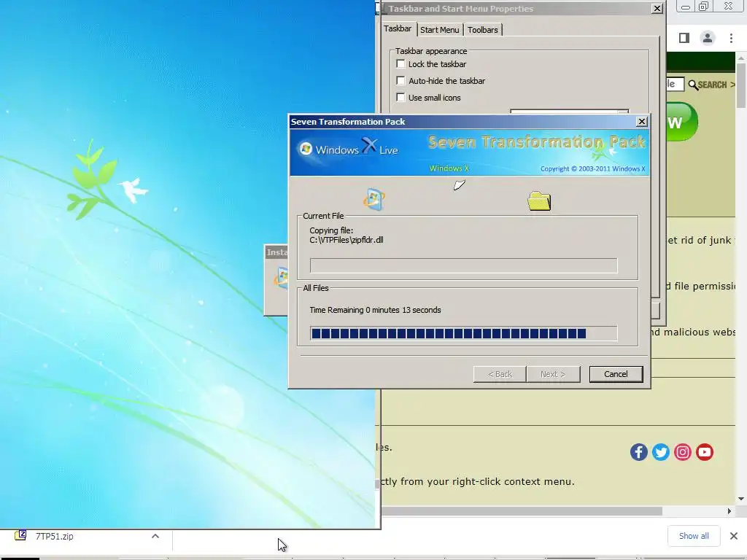Switch to the Start Menu tab
The width and height of the screenshot is (747, 560).
click(x=439, y=29)
